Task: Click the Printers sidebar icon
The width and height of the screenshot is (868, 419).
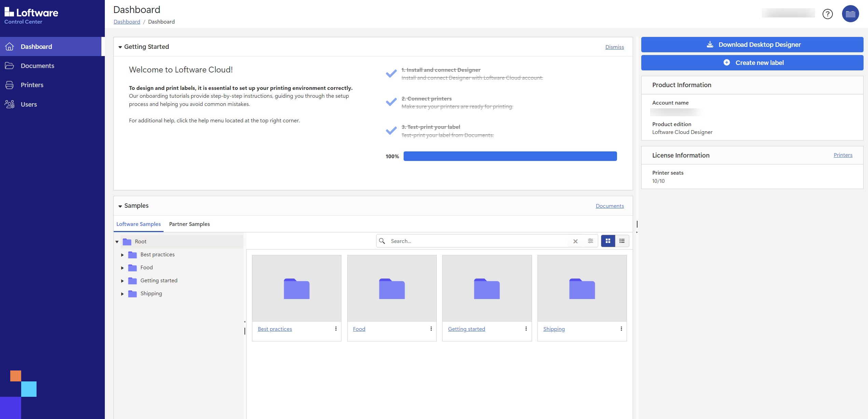Action: (x=10, y=85)
